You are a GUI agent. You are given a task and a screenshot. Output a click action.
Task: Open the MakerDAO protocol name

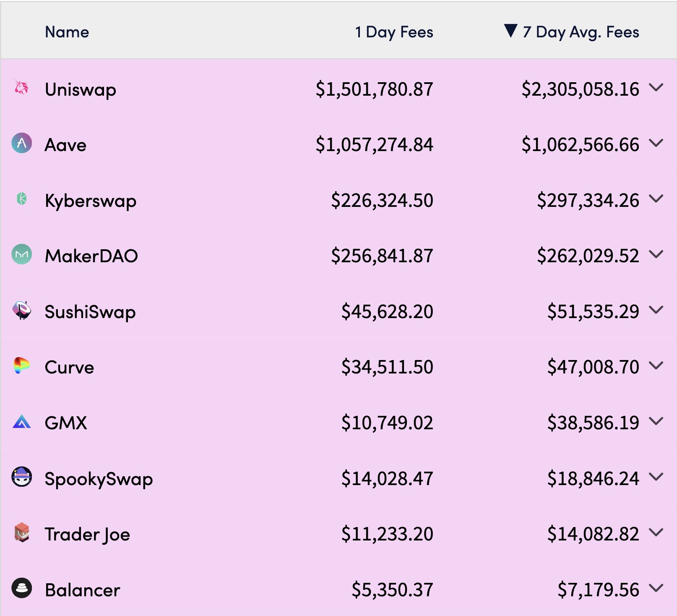91,256
